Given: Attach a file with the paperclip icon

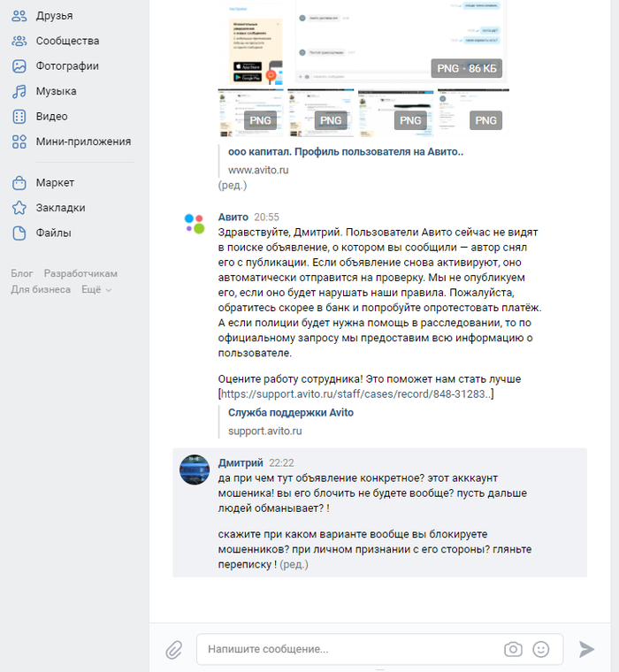Looking at the screenshot, I should pos(173,649).
